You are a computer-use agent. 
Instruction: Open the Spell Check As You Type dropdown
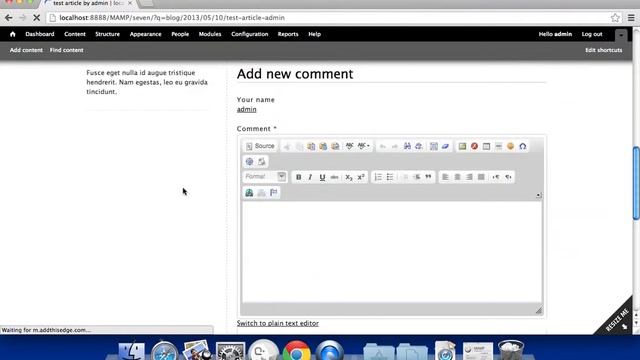click(x=363, y=146)
